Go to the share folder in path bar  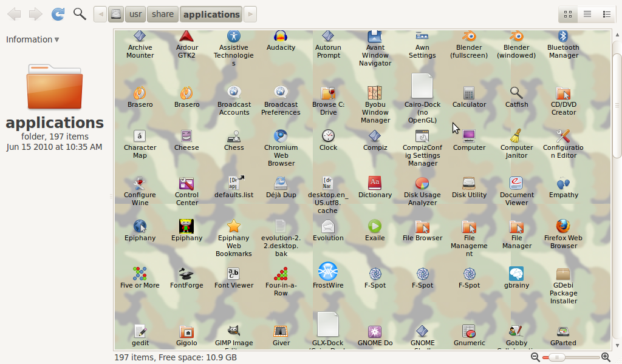pos(162,14)
